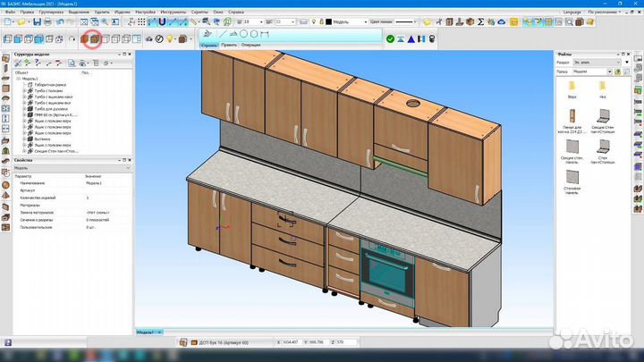
Task: Click the light bulb lighting icon
Action: (168, 38)
